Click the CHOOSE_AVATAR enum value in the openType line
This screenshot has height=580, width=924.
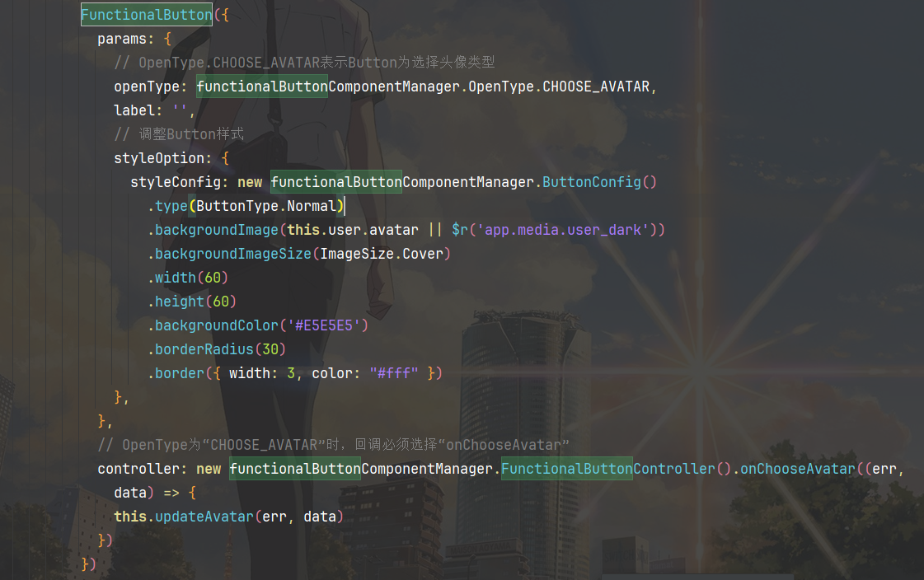pyautogui.click(x=596, y=87)
